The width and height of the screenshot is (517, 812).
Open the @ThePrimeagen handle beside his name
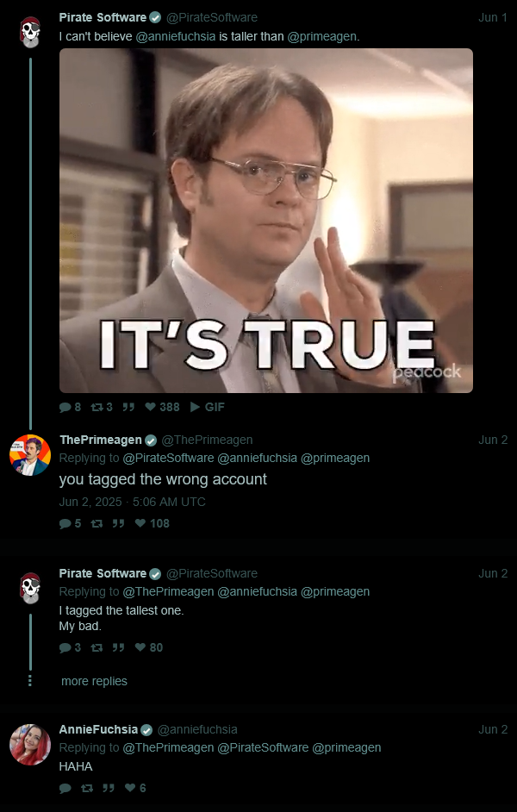coord(207,440)
